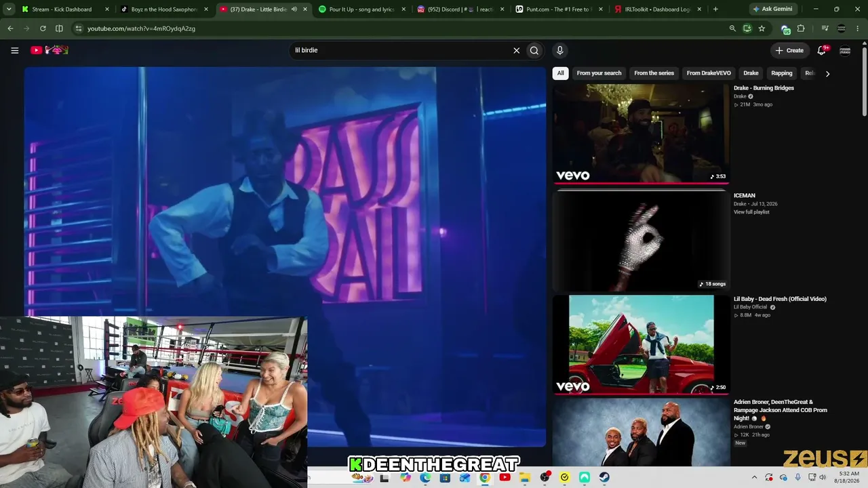Show more filter chips with the arrow
Screen dimensions: 868x488
(x=827, y=73)
